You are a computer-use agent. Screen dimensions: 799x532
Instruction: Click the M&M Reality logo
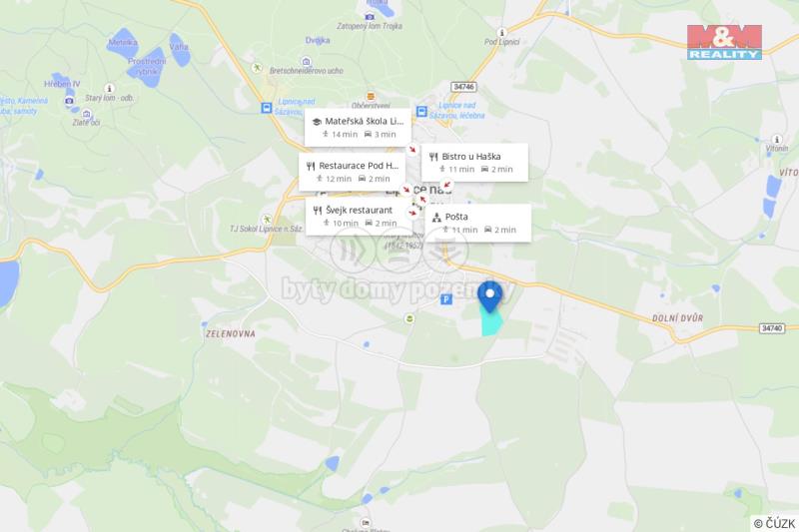click(724, 42)
